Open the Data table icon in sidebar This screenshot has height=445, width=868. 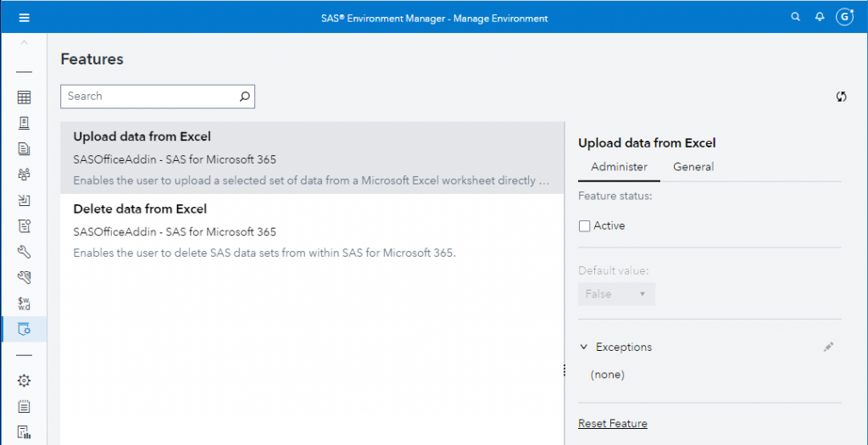coord(24,97)
